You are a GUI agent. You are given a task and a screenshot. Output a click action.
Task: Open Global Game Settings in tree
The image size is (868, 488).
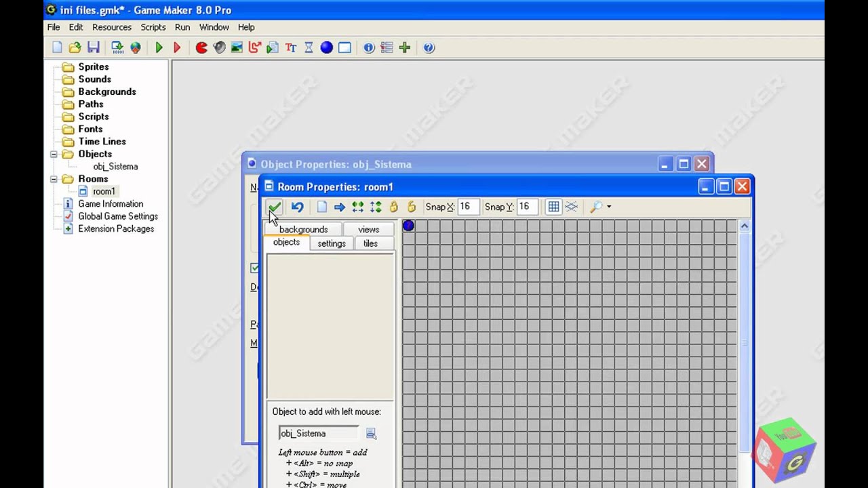tap(118, 216)
